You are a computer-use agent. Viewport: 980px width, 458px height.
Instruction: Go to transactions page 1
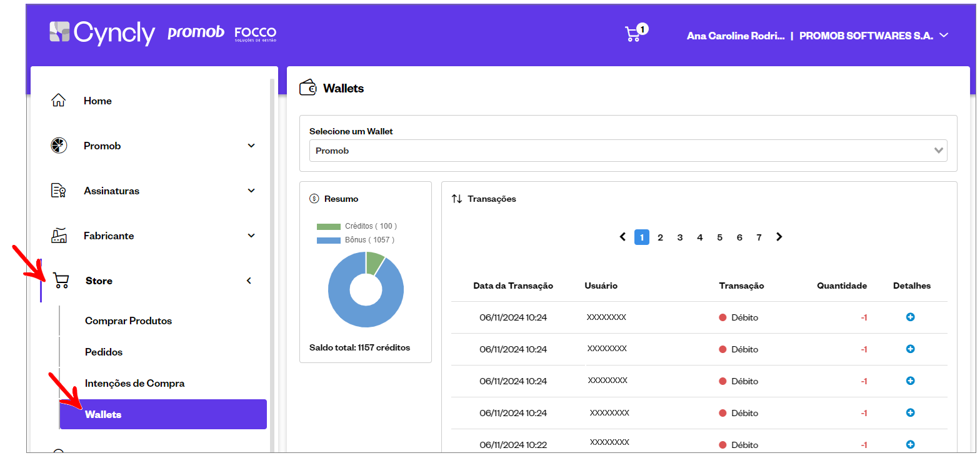click(641, 237)
